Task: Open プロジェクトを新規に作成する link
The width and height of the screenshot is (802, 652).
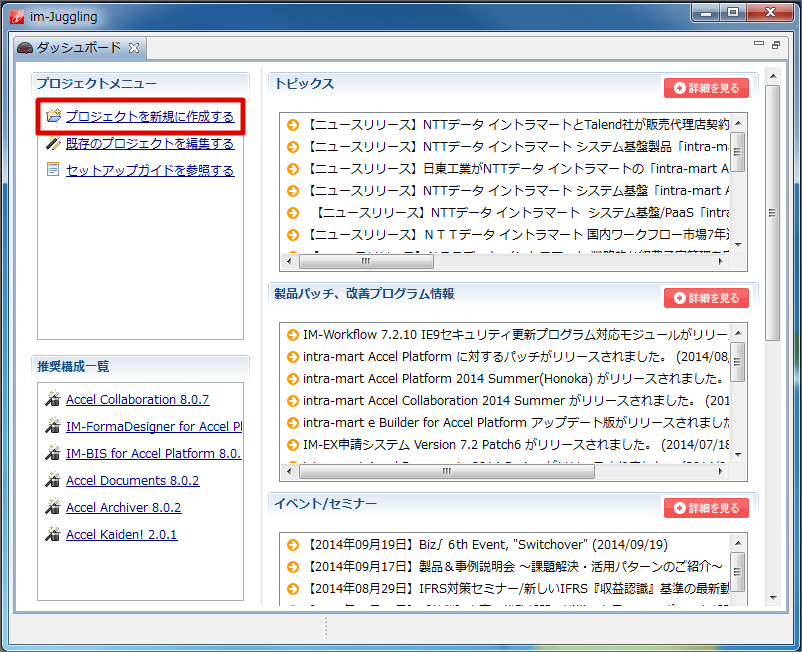Action: click(150, 117)
